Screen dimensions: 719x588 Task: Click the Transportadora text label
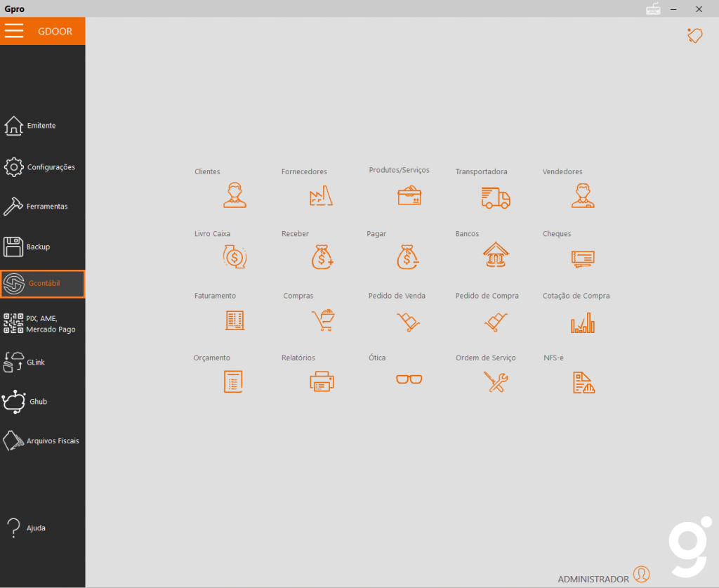click(x=481, y=171)
